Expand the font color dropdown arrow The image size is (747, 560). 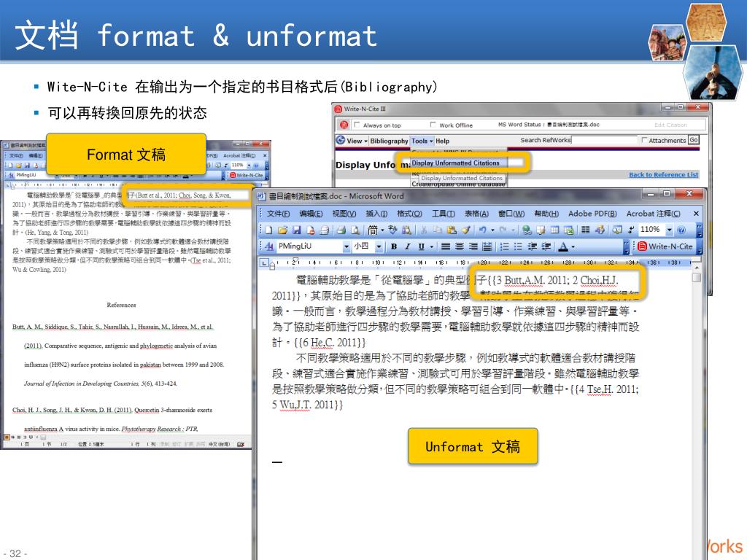[573, 246]
